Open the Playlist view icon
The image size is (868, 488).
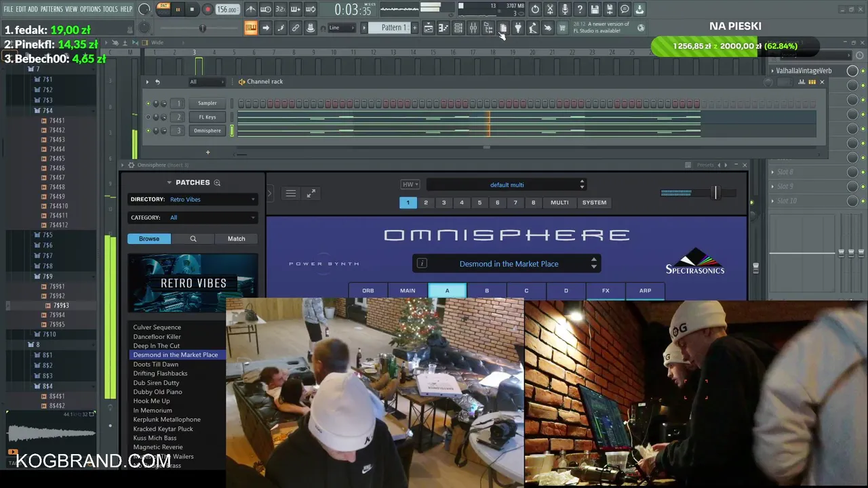[x=429, y=28]
